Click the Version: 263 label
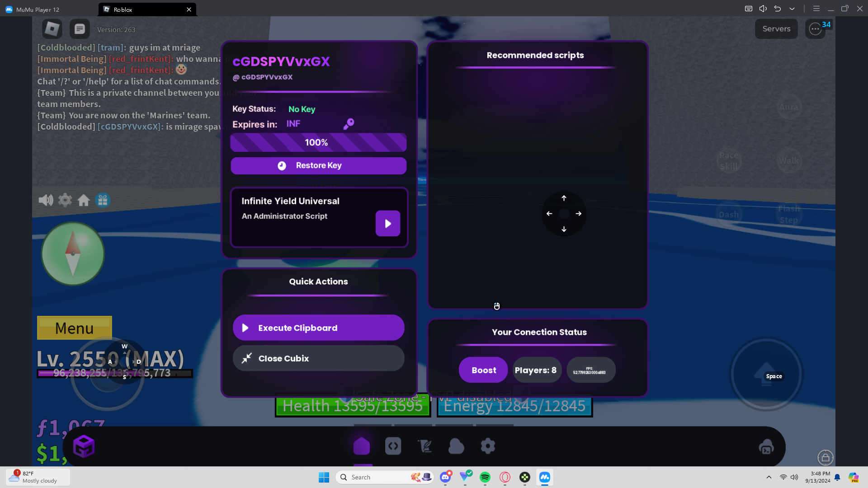The width and height of the screenshot is (868, 488). [x=116, y=30]
